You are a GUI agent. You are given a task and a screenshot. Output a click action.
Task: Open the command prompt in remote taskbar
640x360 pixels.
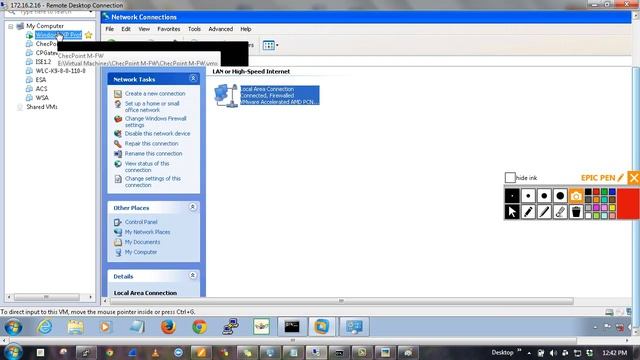point(292,327)
